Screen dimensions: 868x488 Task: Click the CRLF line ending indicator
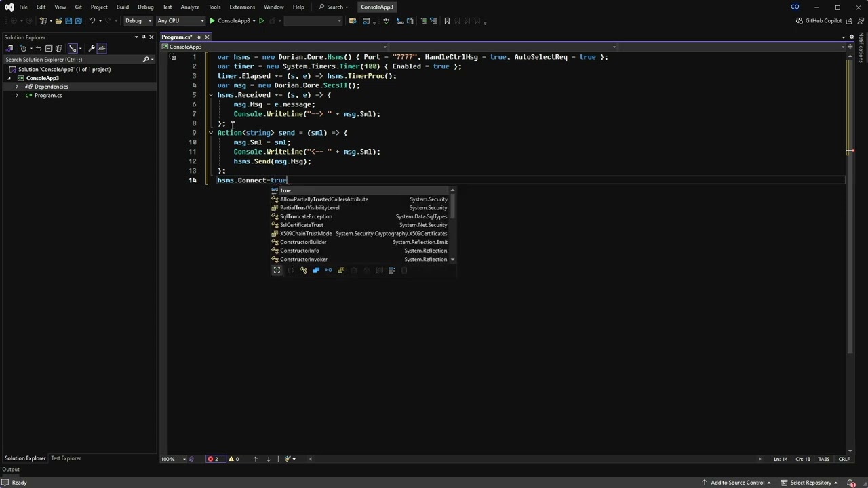click(844, 460)
